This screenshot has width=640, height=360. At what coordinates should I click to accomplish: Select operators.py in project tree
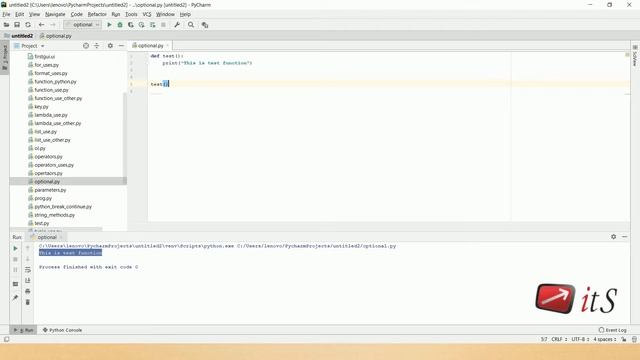pyautogui.click(x=48, y=156)
